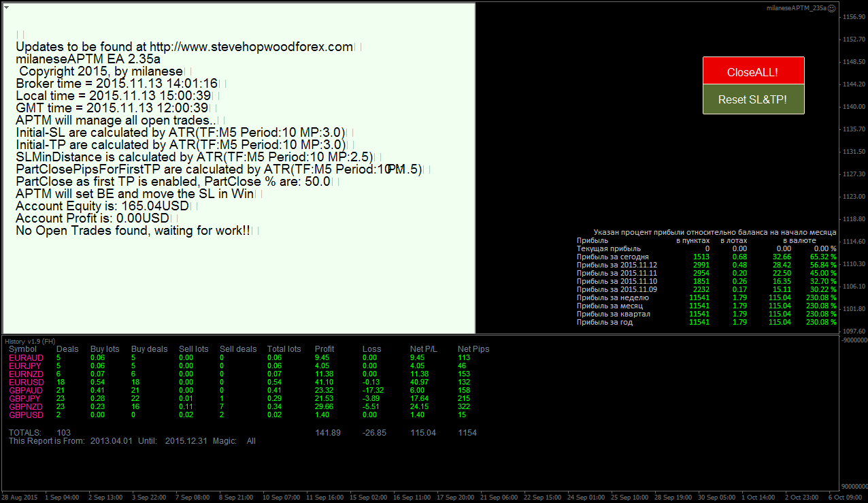Select the 'milaneseAPTM EA 2.35a' line
The image size is (868, 503).
click(x=88, y=59)
